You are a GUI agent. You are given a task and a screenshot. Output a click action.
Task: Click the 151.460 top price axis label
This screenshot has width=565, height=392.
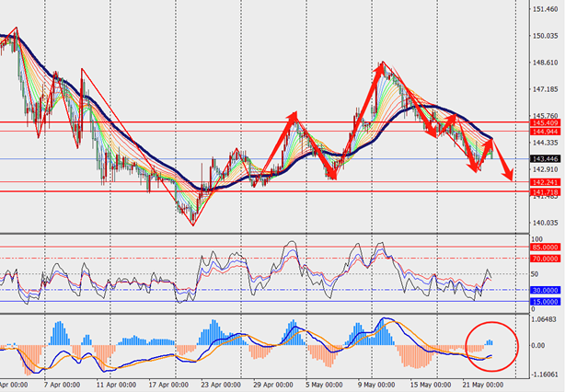(x=544, y=10)
